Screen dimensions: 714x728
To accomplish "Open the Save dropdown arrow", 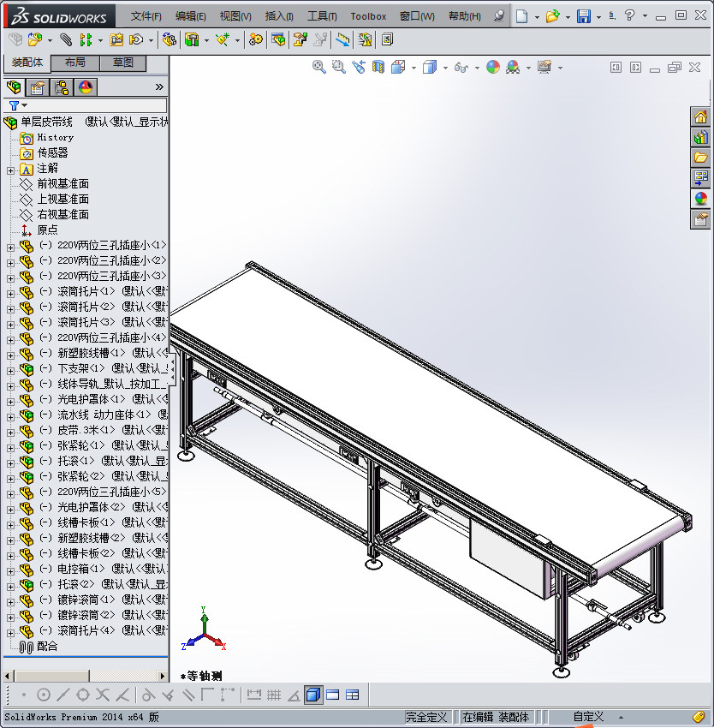I will pos(598,17).
